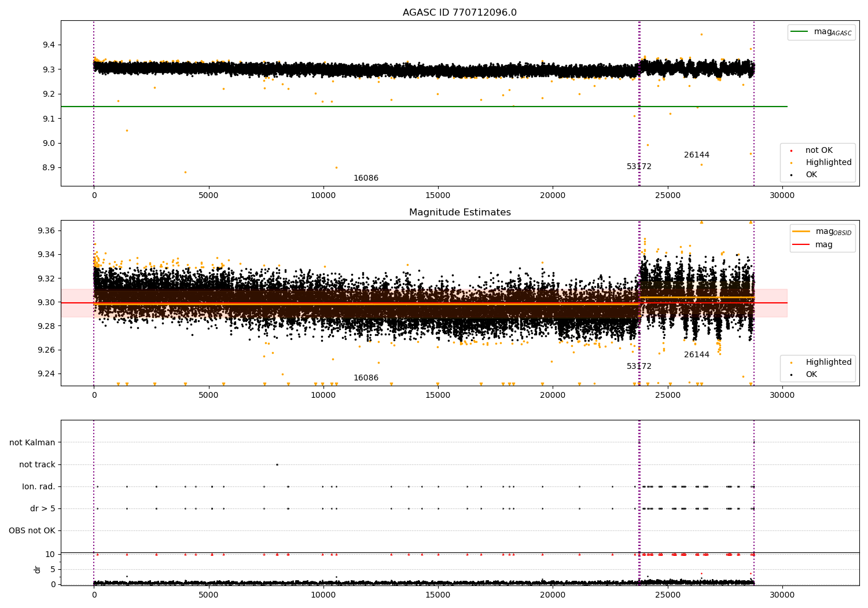Click the orange line sample beside mag OBSID

coord(801,232)
